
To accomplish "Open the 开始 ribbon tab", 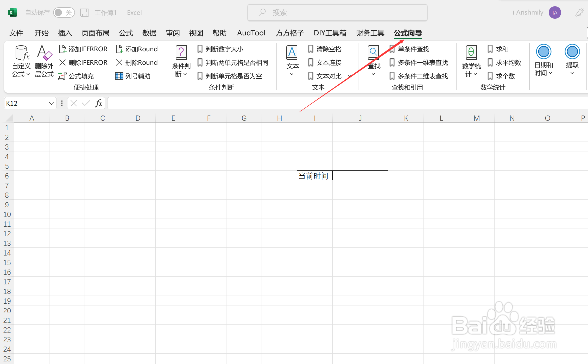I will tap(41, 33).
